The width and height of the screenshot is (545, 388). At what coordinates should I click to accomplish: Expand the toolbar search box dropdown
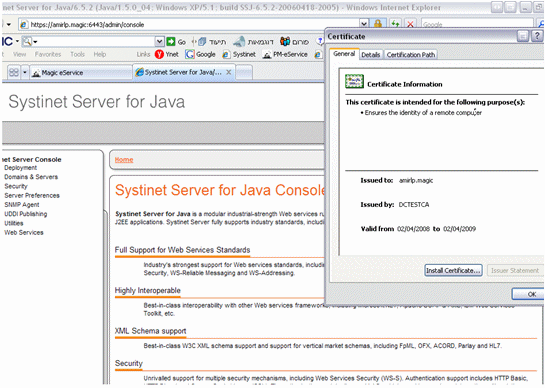click(159, 42)
